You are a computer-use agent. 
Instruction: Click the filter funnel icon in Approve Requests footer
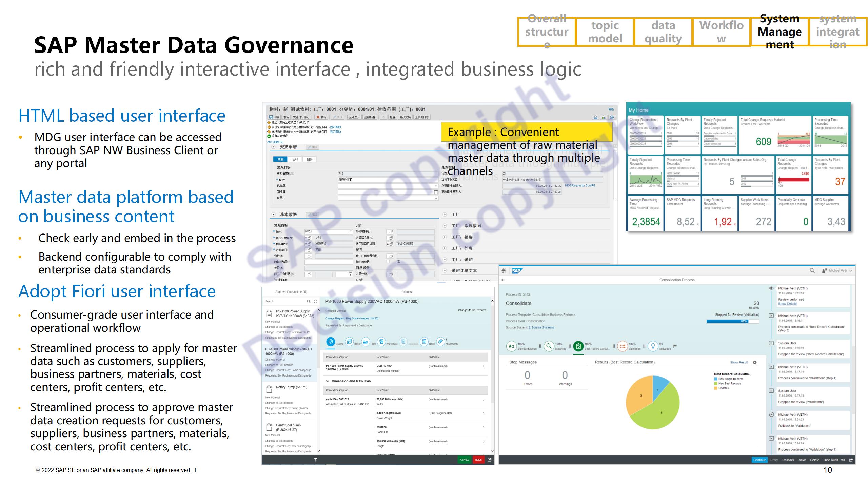316,460
